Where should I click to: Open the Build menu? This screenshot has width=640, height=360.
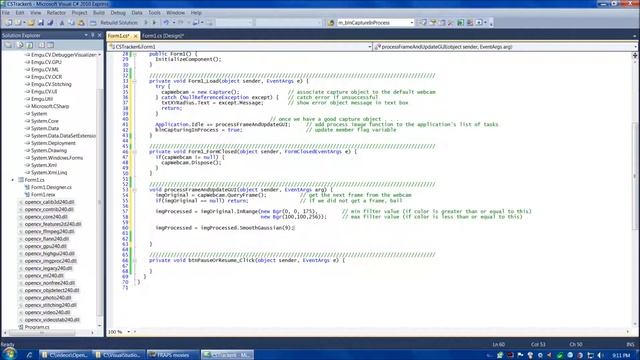pyautogui.click(x=98, y=13)
